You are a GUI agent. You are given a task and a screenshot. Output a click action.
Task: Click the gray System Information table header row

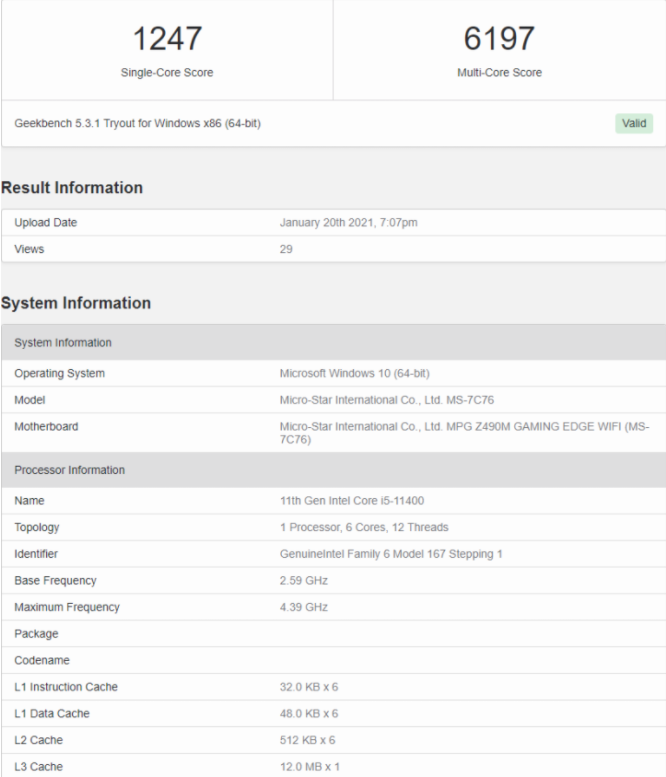coord(333,343)
